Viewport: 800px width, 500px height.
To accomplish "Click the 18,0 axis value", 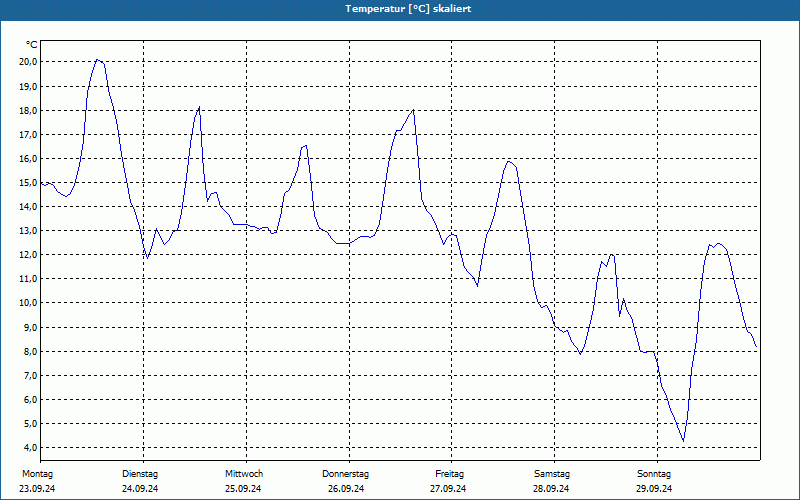I will [28, 110].
